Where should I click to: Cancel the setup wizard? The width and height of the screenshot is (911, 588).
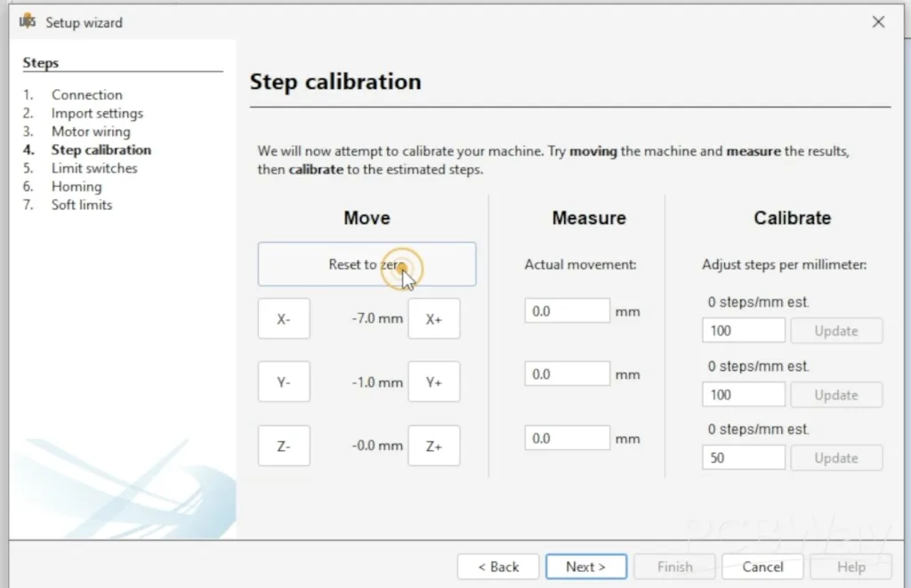click(762, 567)
